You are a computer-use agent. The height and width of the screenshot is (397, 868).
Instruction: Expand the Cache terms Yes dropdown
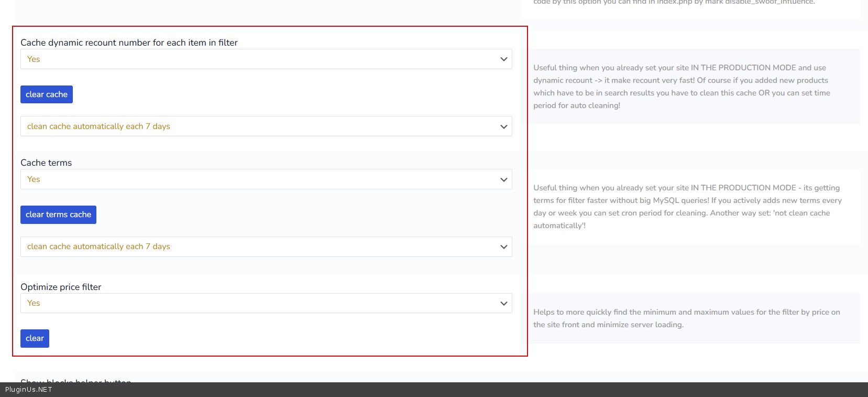266,179
